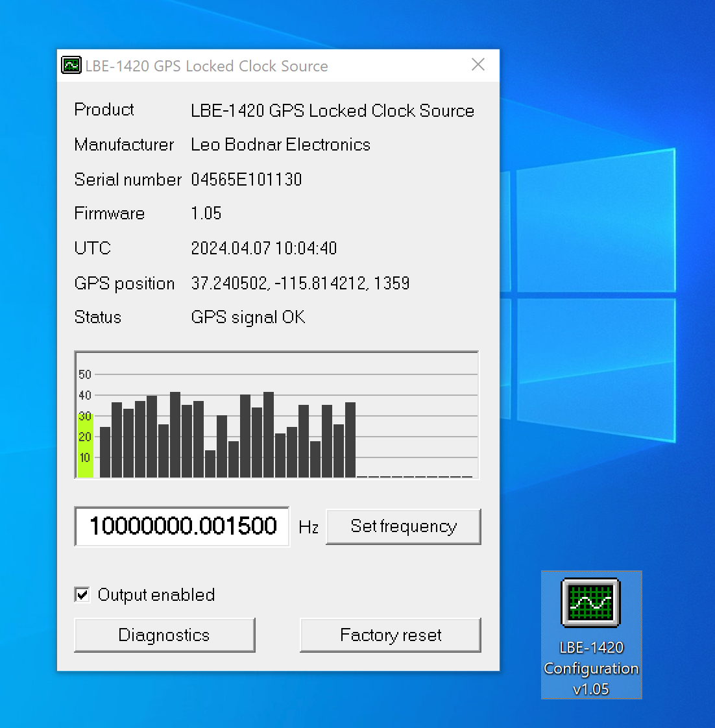Click the UTC time 2024.04.07 10:04:40
715x728 pixels.
tap(263, 249)
